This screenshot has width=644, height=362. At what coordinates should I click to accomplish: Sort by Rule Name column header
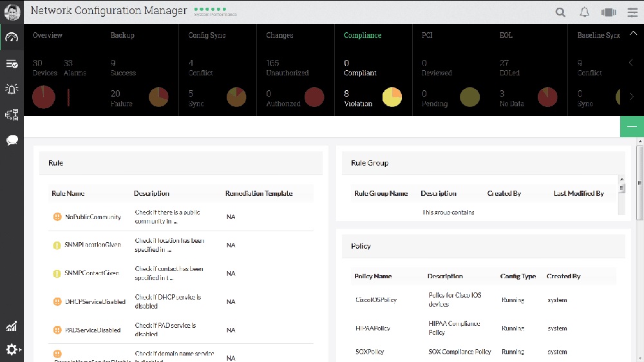click(68, 193)
